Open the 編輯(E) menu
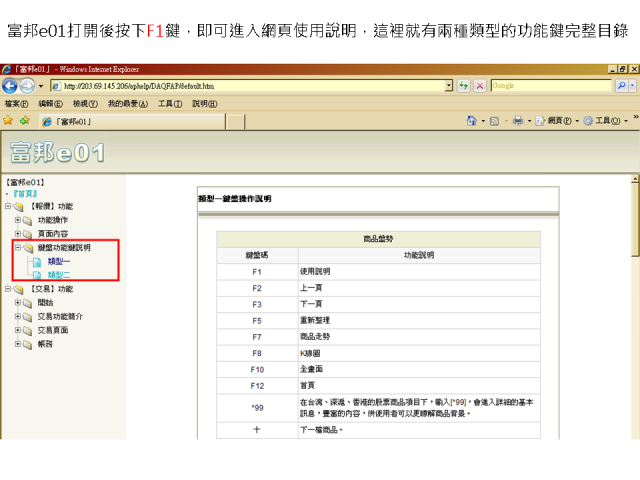The width and height of the screenshot is (640, 480). pyautogui.click(x=51, y=104)
